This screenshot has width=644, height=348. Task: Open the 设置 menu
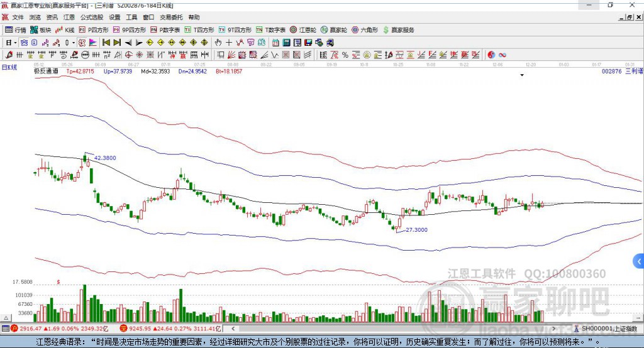[114, 17]
